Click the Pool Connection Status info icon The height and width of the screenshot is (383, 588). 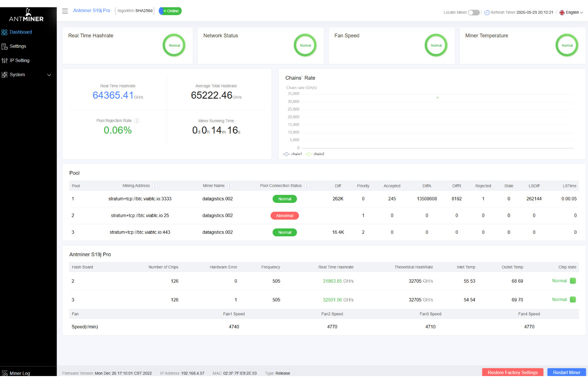click(307, 186)
